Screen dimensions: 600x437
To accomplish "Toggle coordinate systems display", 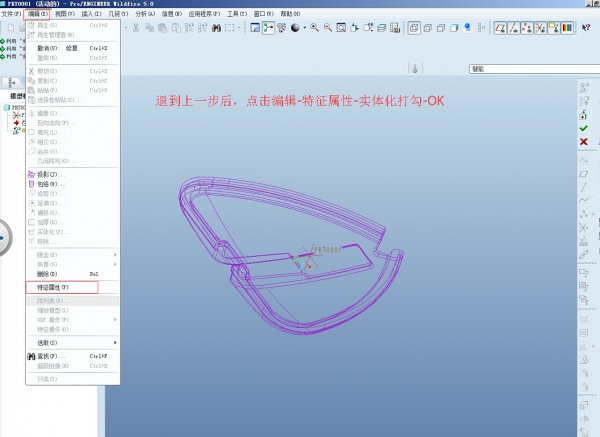I will tap(540, 28).
